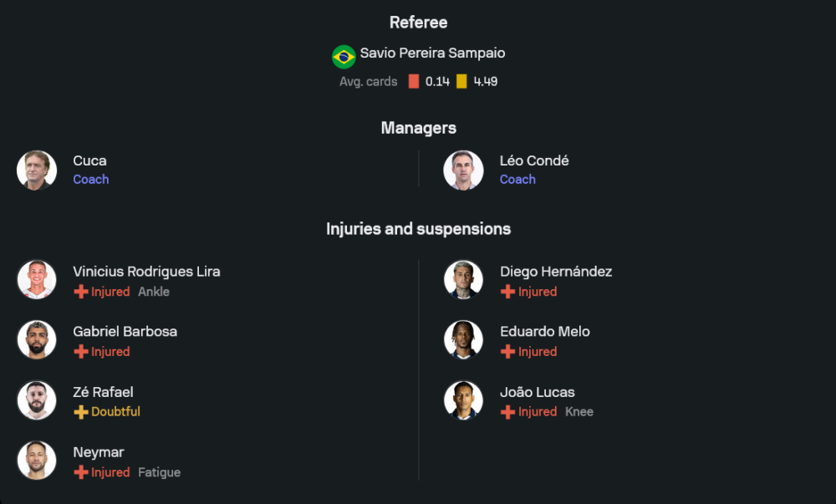This screenshot has height=504, width=836.
Task: Open Diego Hernández's player page
Action: (x=556, y=272)
